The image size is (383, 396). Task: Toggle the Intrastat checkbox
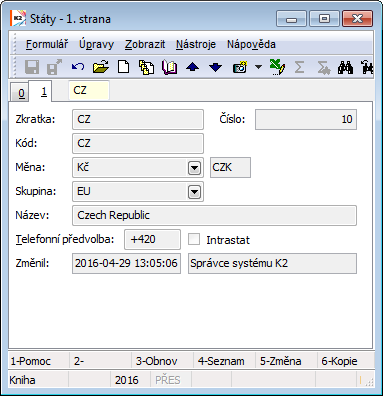(x=194, y=239)
